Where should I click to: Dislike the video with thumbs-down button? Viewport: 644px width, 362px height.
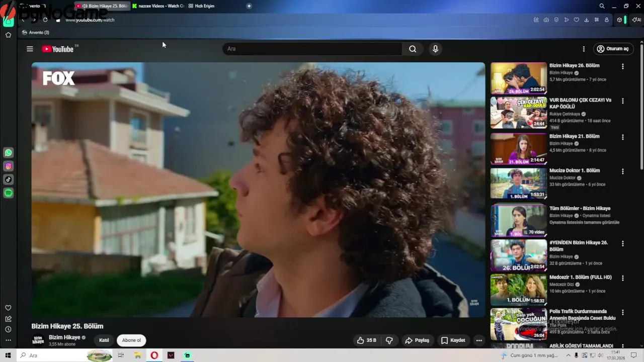(389, 340)
